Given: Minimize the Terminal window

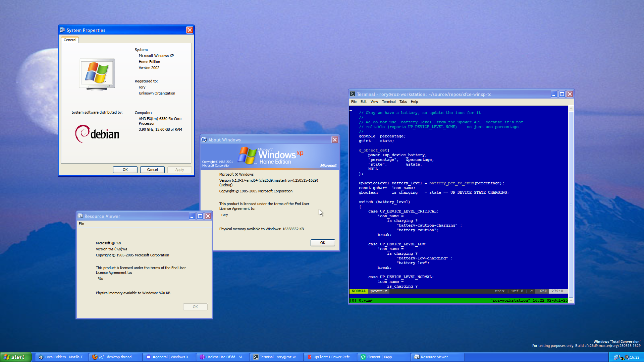Looking at the screenshot, I should [x=554, y=94].
